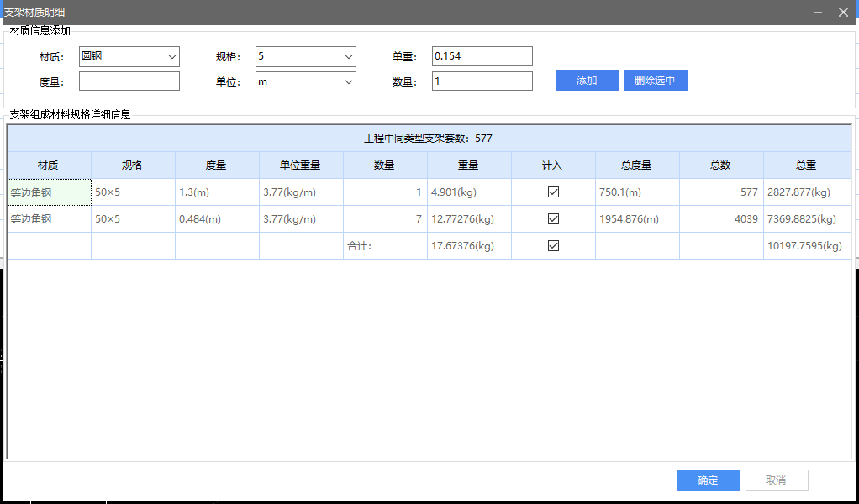Confirm with the 确定 button
This screenshot has width=859, height=504.
tap(709, 480)
